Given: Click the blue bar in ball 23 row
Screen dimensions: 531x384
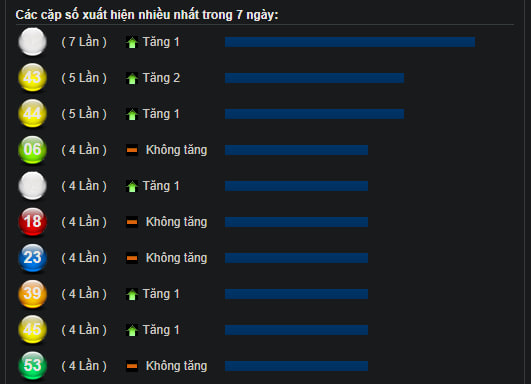Looking at the screenshot, I should tap(296, 258).
